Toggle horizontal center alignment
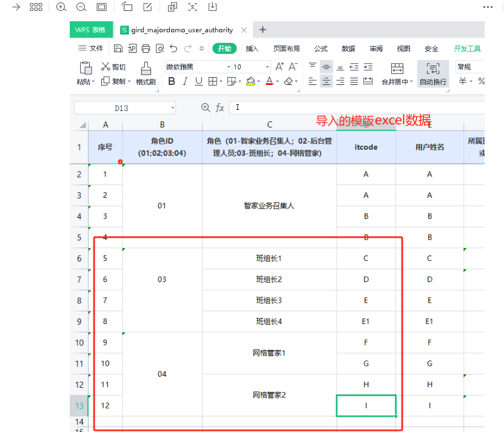 coord(326,81)
